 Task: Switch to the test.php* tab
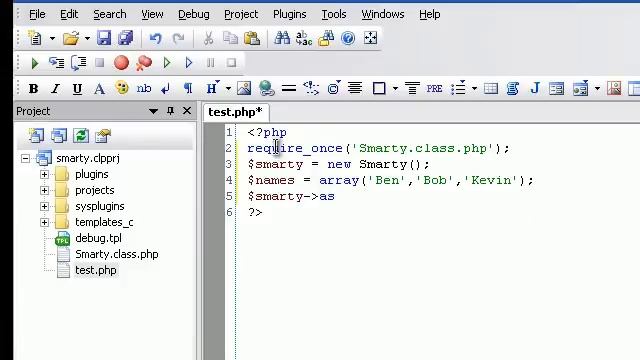pos(236,112)
